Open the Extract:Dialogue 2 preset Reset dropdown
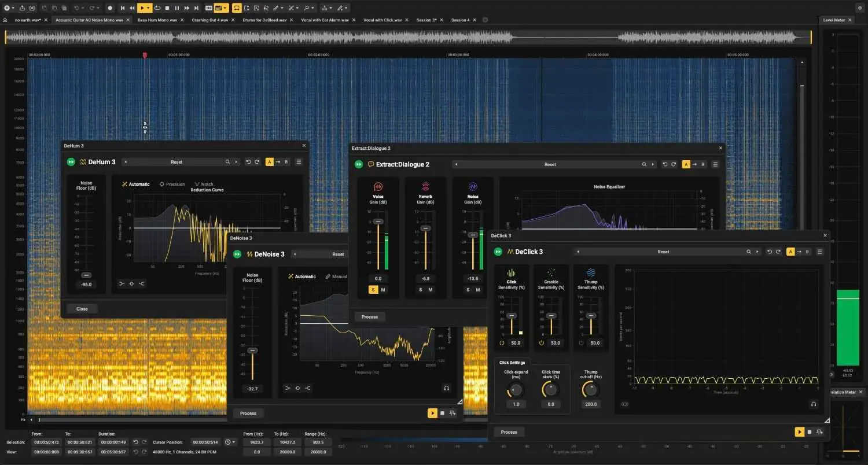This screenshot has height=465, width=868. click(550, 164)
